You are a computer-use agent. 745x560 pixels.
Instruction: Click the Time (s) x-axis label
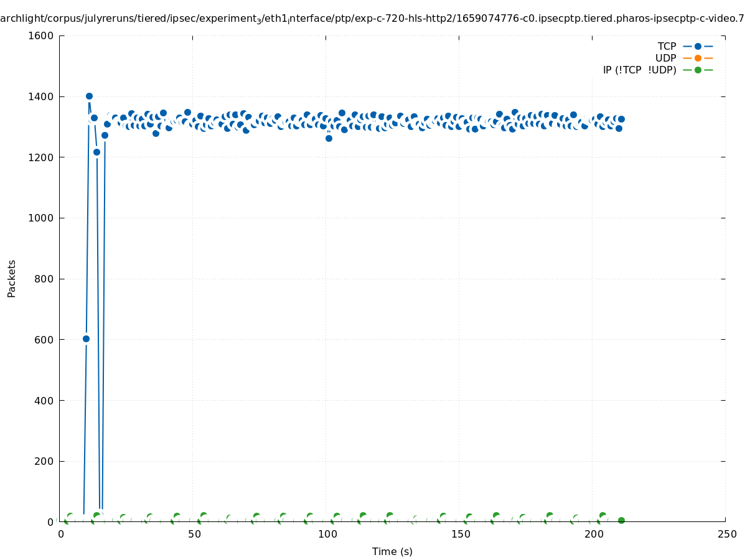tap(392, 551)
